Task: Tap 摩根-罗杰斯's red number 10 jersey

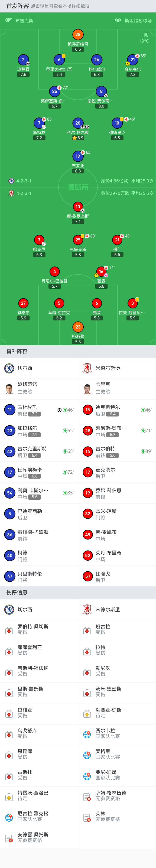Action: point(78,207)
